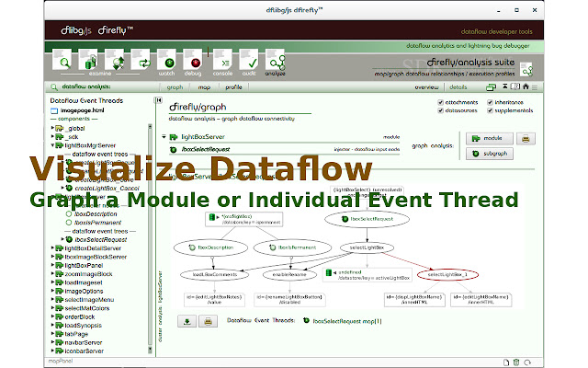This screenshot has width=588, height=368.
Task: Click the page icon in status bar
Action: pyautogui.click(x=506, y=362)
